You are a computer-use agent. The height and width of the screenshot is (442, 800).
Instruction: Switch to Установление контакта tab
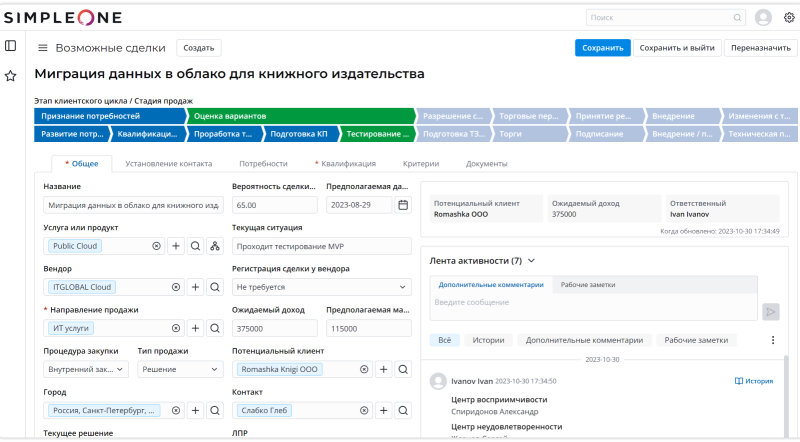click(x=168, y=164)
